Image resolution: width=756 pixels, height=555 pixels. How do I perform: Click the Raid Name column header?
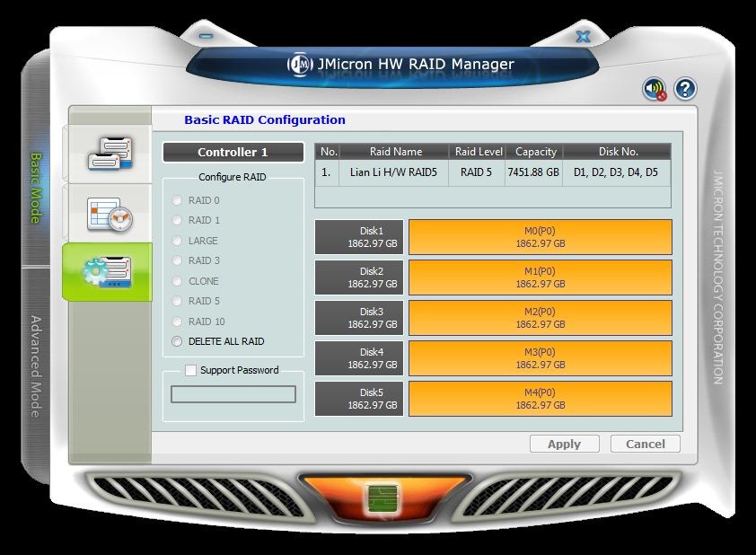point(395,152)
